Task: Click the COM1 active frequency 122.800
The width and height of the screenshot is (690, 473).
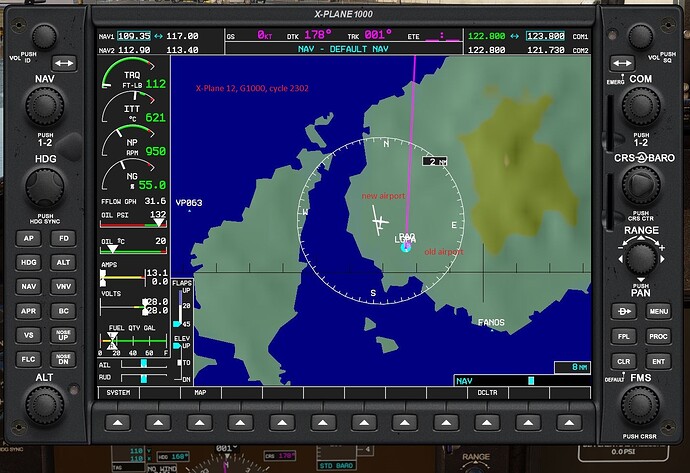Action: [x=486, y=36]
